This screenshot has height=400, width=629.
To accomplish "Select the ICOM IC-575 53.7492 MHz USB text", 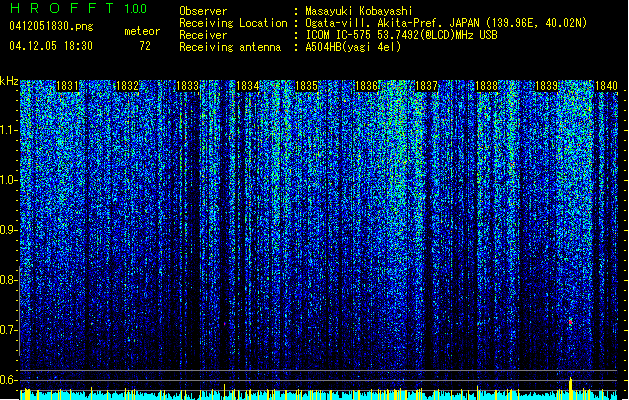I will [401, 35].
